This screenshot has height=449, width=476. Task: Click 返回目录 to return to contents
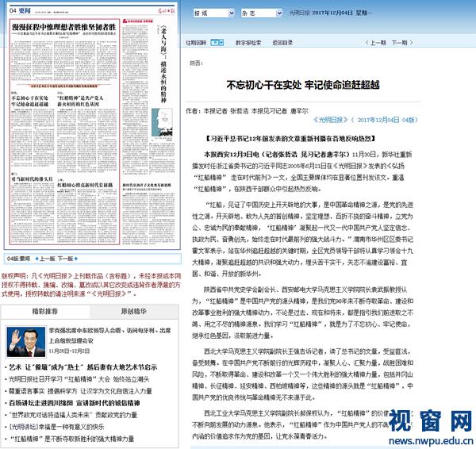tap(282, 43)
